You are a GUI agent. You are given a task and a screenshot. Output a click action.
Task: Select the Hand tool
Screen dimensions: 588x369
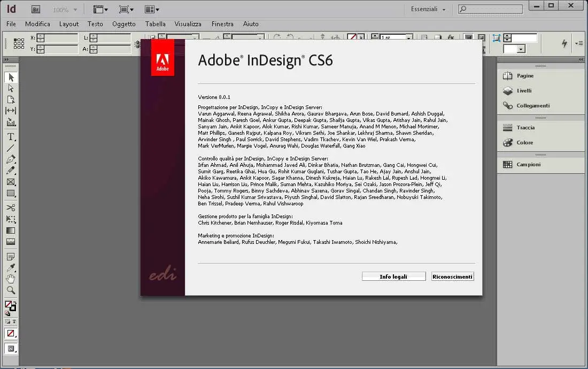click(11, 279)
